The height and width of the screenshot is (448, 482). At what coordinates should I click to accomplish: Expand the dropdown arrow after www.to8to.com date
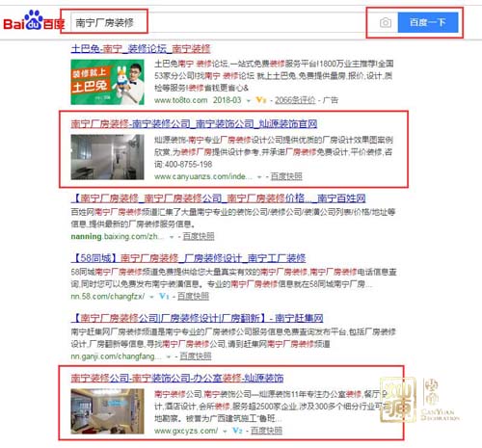click(249, 101)
